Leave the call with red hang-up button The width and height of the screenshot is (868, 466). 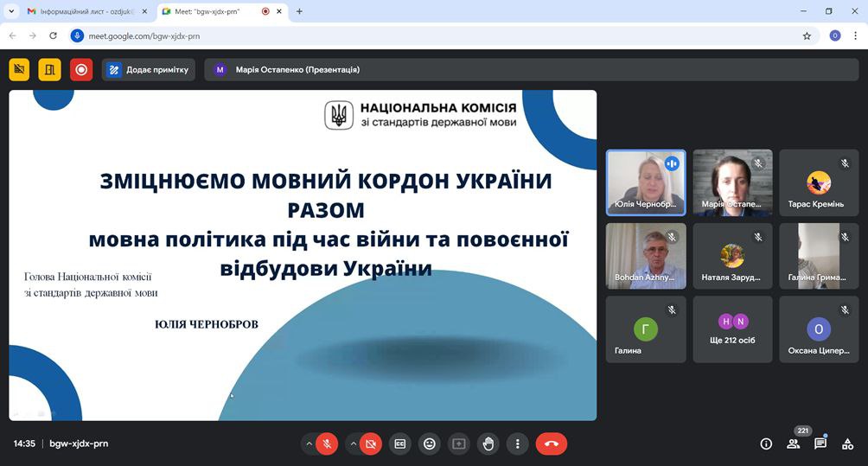[x=552, y=444]
